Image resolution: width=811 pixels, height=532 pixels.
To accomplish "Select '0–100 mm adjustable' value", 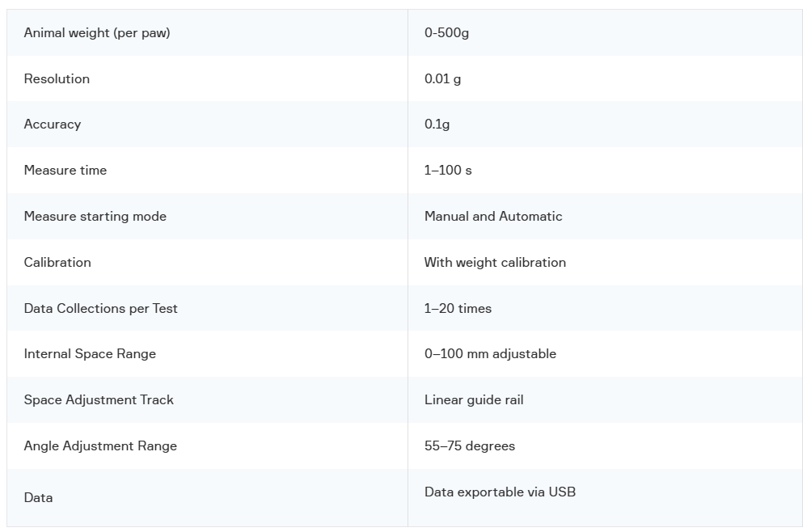I will (x=490, y=354).
